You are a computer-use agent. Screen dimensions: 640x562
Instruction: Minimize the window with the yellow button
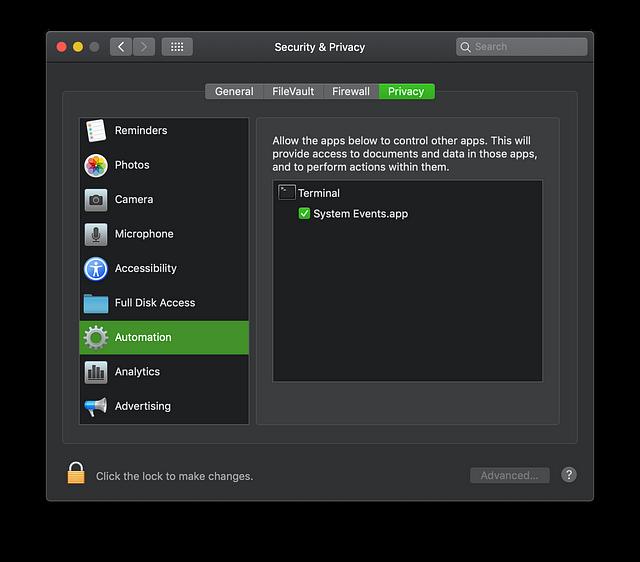click(x=78, y=47)
